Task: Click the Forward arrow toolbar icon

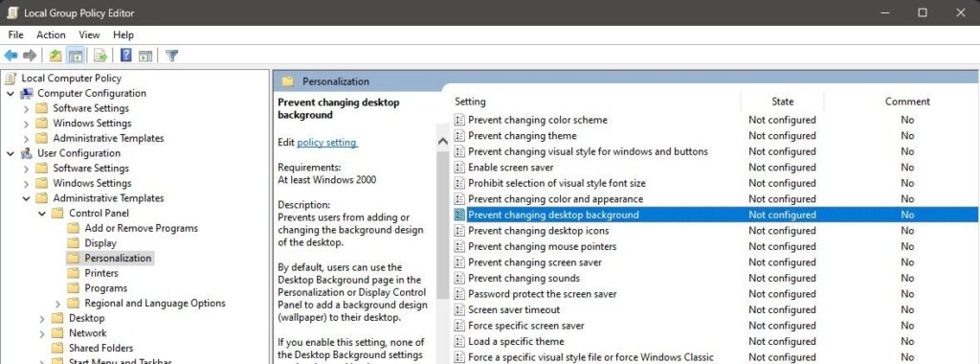Action: (30, 56)
